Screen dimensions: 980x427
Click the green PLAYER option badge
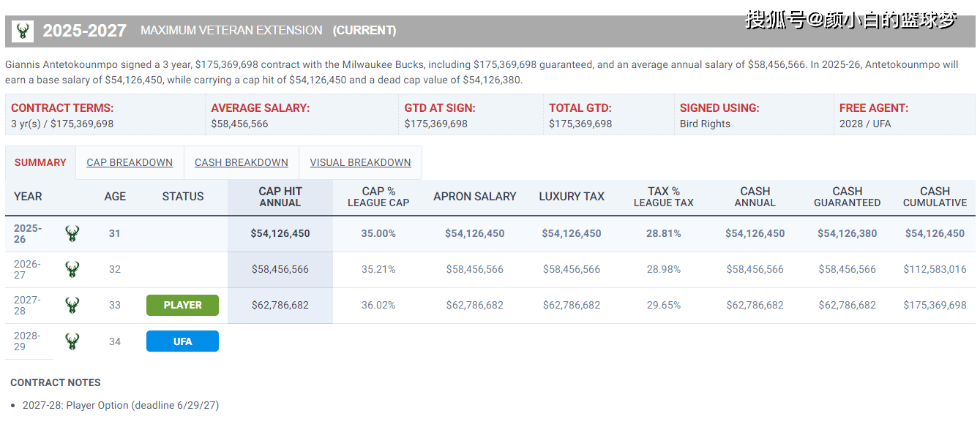(x=182, y=305)
